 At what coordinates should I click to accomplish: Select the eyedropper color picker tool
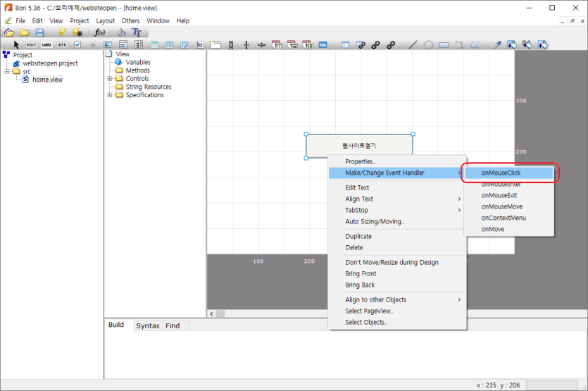click(x=497, y=44)
